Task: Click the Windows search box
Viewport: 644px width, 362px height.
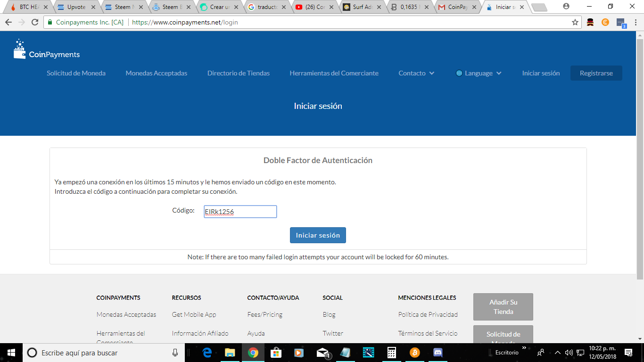Action: coord(103,353)
